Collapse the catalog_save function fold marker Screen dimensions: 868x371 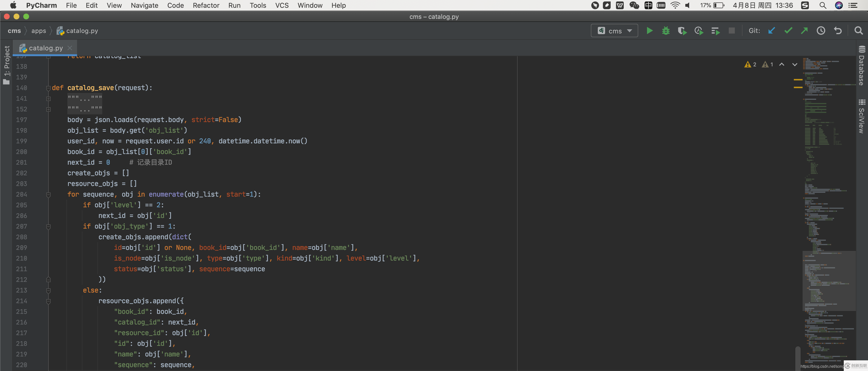pos(48,88)
